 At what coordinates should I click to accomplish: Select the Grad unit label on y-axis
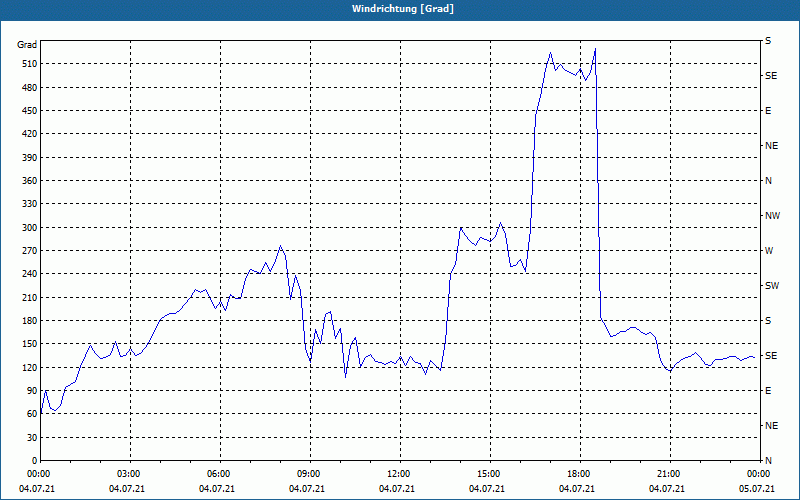pyautogui.click(x=27, y=45)
